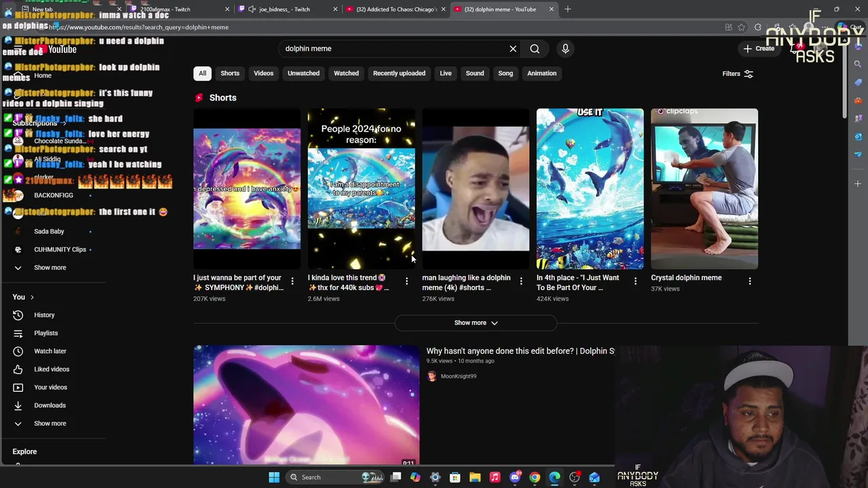The image size is (868, 488).
Task: Open the Your videos icon
Action: coord(18,387)
